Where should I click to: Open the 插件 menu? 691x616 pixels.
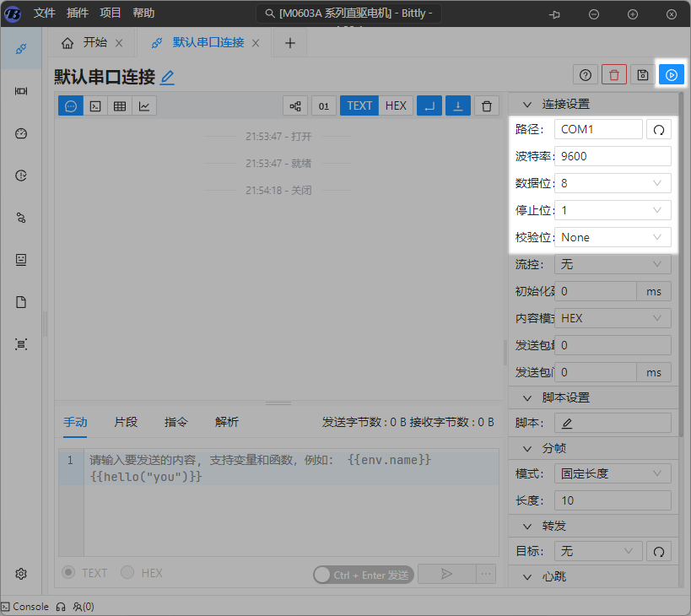(x=78, y=14)
